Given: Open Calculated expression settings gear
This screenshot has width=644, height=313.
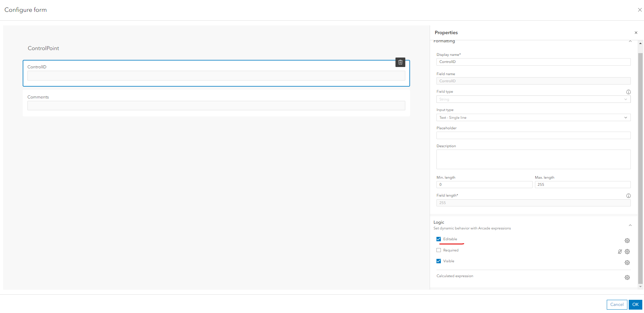Looking at the screenshot, I should pyautogui.click(x=627, y=277).
